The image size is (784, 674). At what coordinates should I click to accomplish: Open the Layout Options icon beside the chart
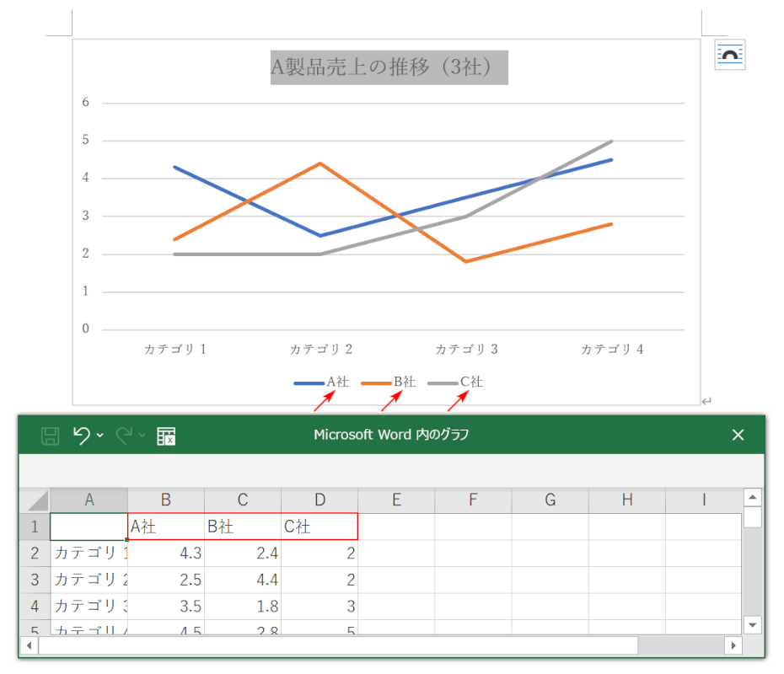coord(729,55)
